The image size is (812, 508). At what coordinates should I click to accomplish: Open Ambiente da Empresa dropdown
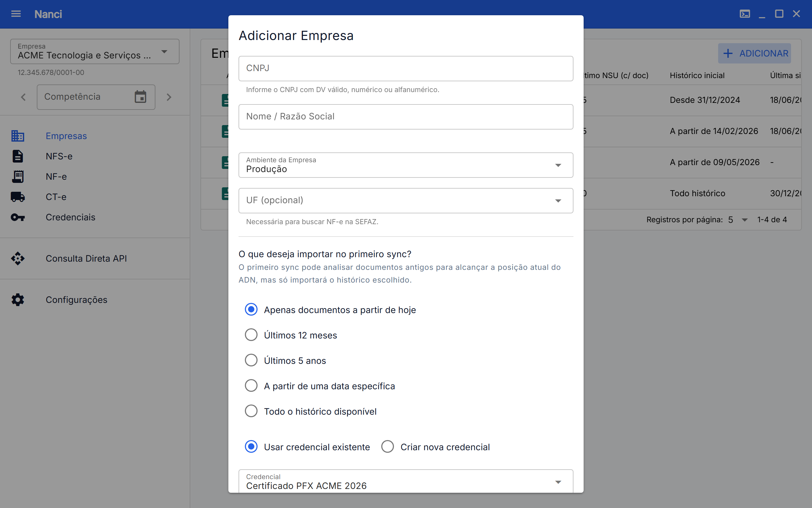click(x=406, y=165)
